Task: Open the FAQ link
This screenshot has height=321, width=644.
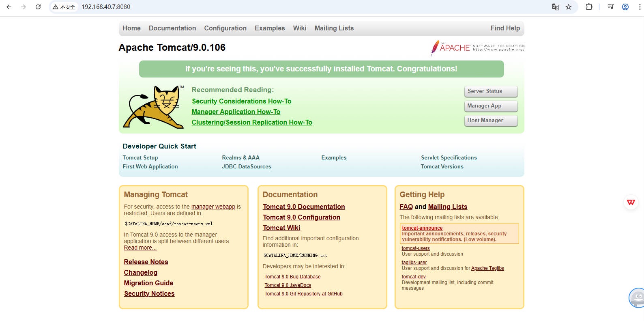Action: (406, 207)
